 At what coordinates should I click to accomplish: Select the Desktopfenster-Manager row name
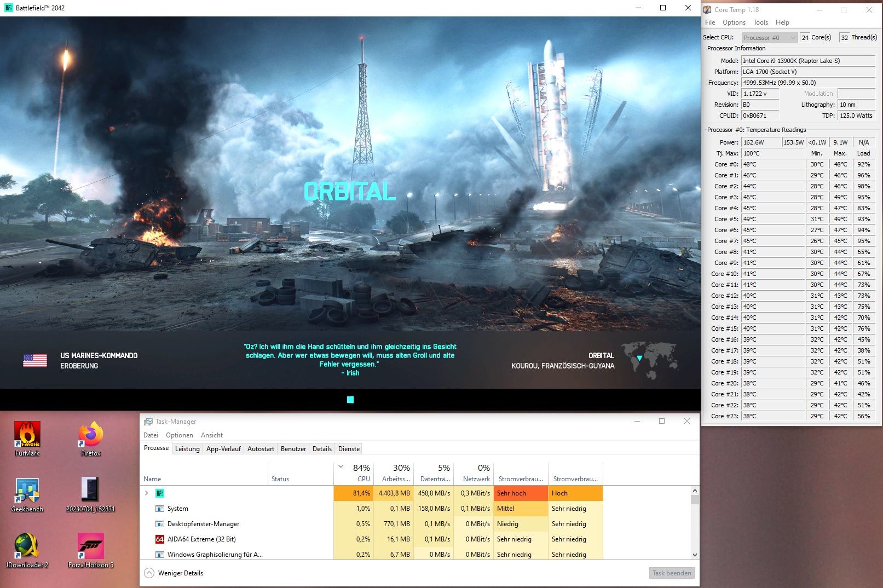click(x=203, y=524)
